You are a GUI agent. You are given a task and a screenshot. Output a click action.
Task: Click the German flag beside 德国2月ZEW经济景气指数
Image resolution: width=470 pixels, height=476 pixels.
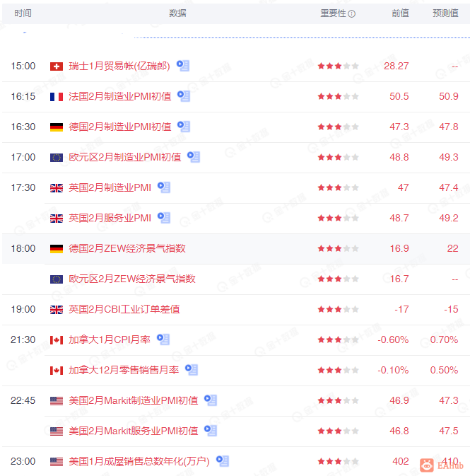coord(57,249)
